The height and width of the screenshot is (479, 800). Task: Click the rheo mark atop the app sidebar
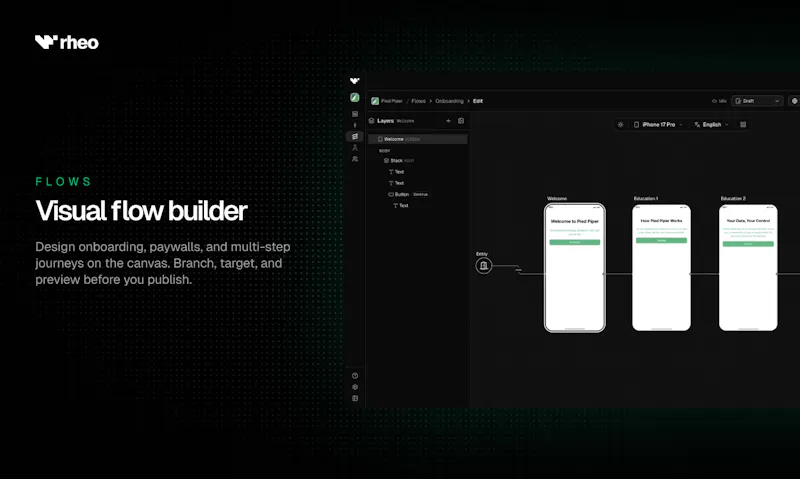click(x=355, y=81)
